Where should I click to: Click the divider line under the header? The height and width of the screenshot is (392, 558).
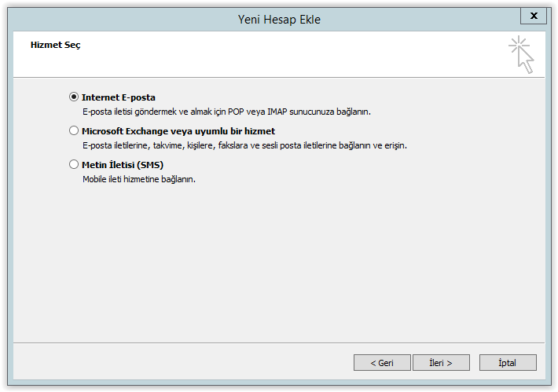click(279, 77)
